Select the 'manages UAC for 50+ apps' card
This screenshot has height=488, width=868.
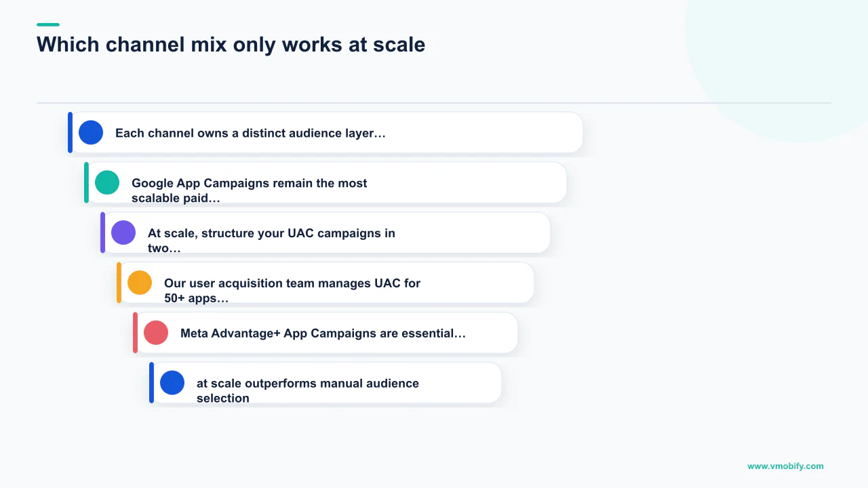click(325, 283)
